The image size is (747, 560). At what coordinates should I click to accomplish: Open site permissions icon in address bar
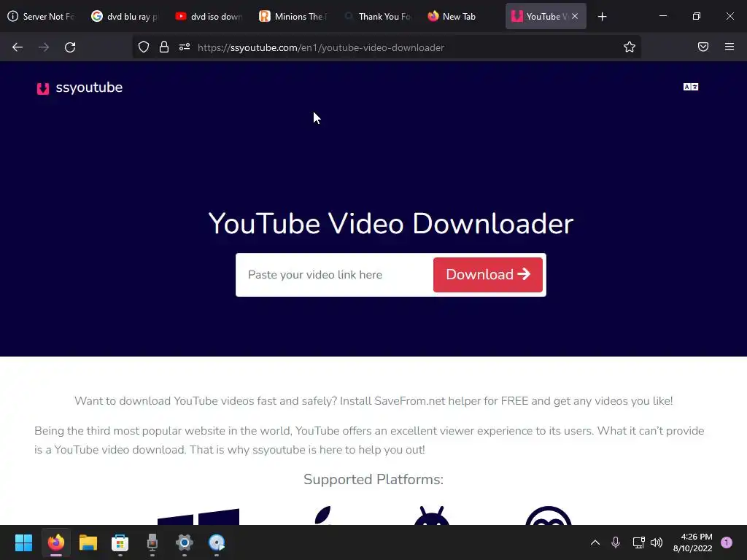(x=185, y=47)
